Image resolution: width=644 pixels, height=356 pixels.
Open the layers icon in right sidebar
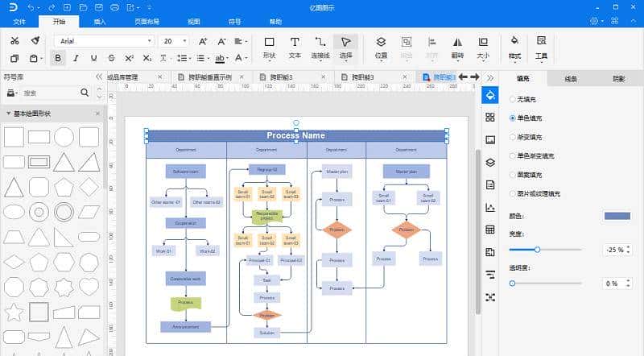[x=489, y=162]
